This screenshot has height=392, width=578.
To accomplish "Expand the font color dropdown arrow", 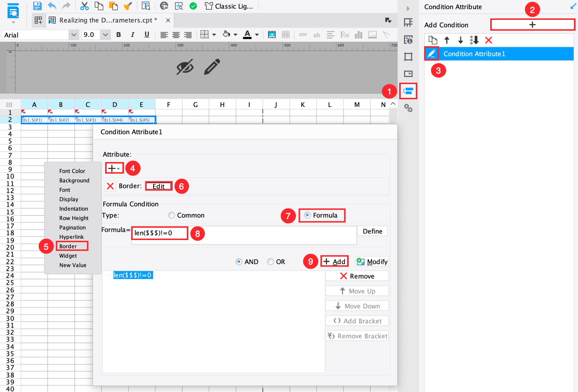I will [x=257, y=35].
